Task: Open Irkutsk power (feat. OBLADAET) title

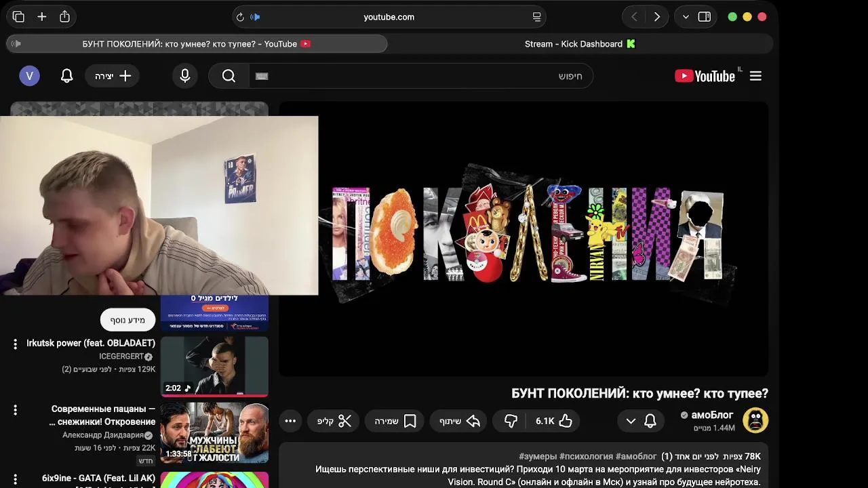Action: (x=91, y=343)
